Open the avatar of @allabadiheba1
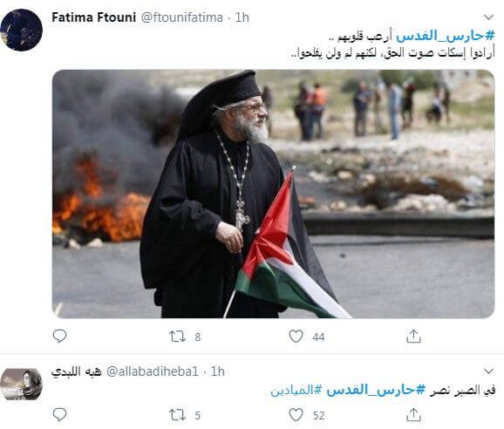The width and height of the screenshot is (504, 429). click(x=21, y=385)
